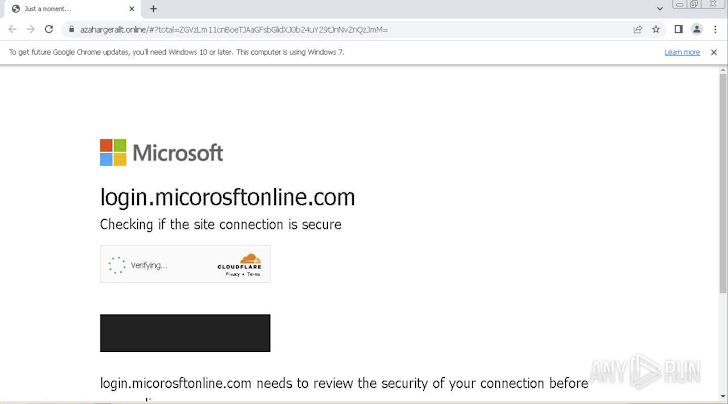The width and height of the screenshot is (728, 404).
Task: Open the Cloudflare Privacy link
Action: pos(232,274)
